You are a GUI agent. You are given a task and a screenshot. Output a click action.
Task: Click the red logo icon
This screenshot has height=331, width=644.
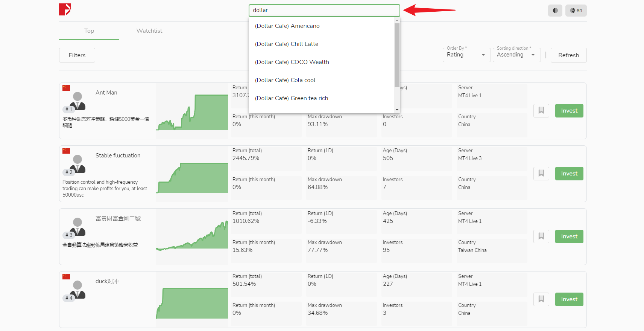(65, 9)
